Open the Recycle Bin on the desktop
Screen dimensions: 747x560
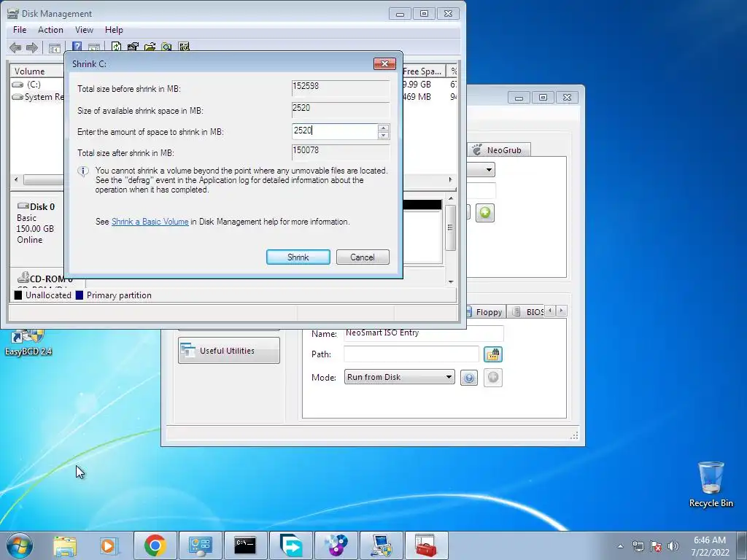(711, 484)
